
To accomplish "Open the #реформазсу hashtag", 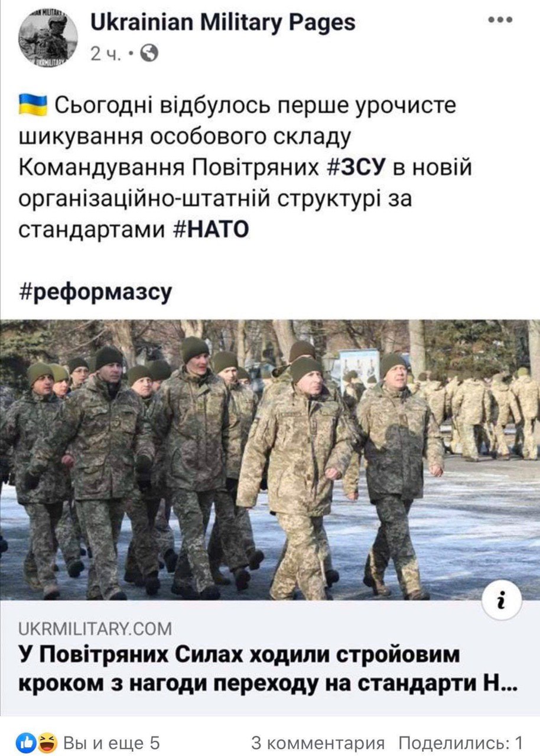I will click(96, 292).
